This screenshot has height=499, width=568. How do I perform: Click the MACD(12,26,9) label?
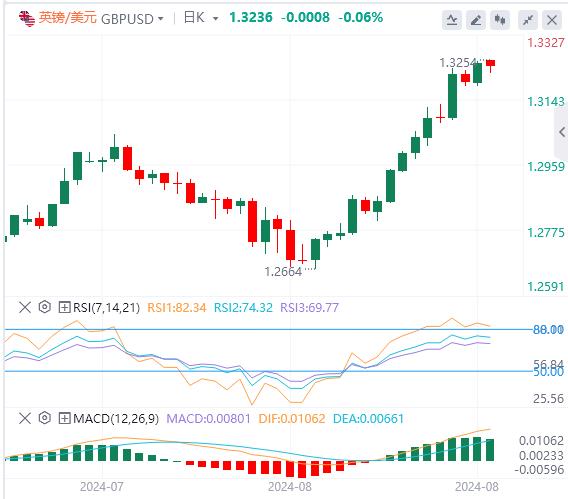(116, 419)
